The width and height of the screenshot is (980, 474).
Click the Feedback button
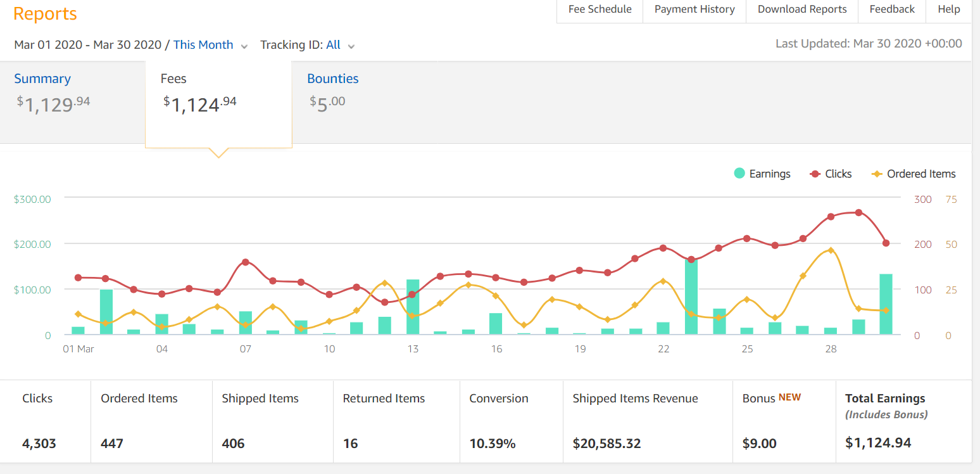892,10
